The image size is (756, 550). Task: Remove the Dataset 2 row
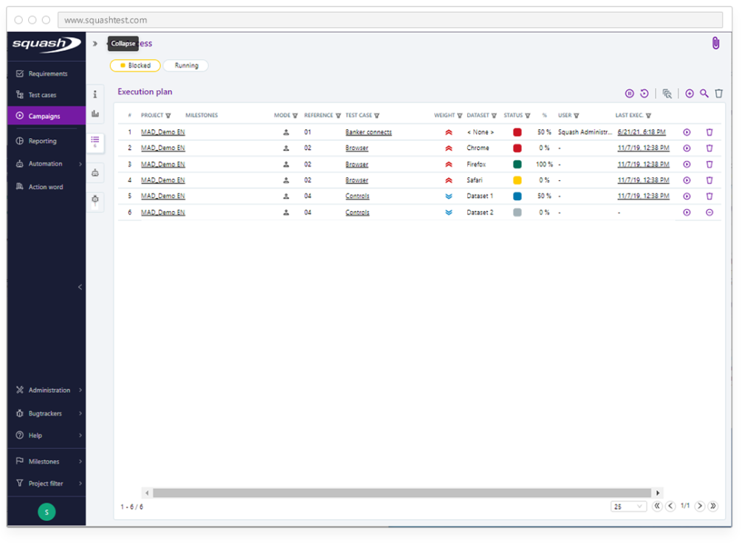(709, 213)
